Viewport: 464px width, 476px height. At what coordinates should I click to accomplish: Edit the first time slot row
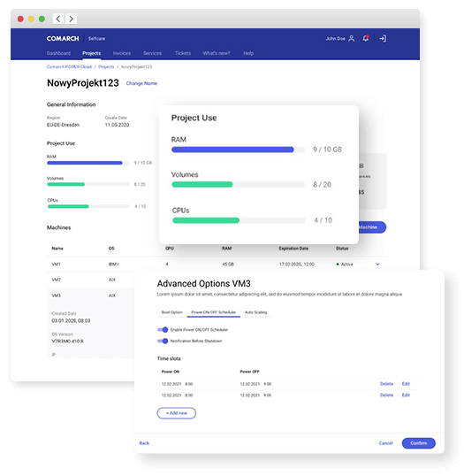click(x=406, y=384)
